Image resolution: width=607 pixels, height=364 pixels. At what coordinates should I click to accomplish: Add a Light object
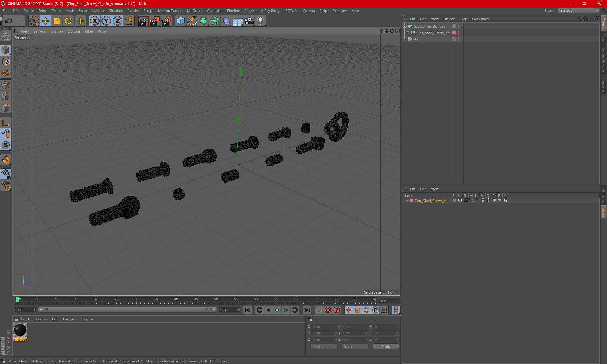pos(261,21)
